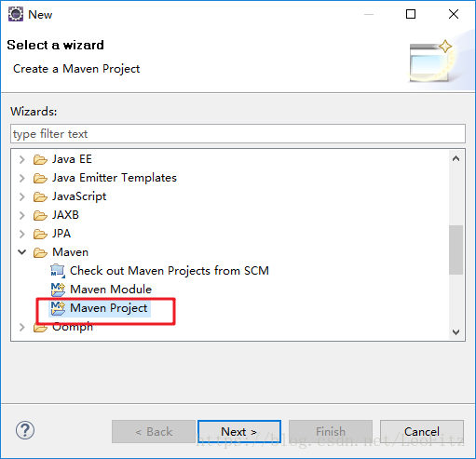Click the Maven Module wizard icon
The width and height of the screenshot is (476, 459).
(x=58, y=290)
